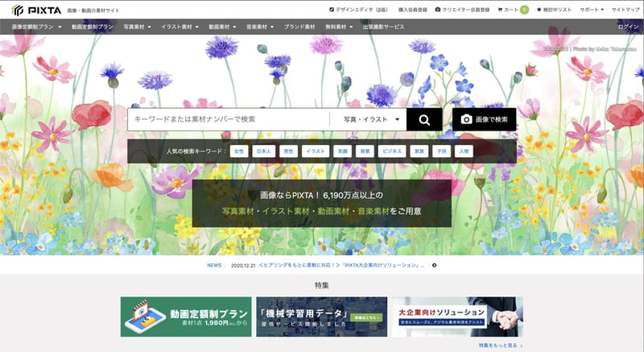
Task: Click イラスト素材 link in the banner text
Action: 286,211
